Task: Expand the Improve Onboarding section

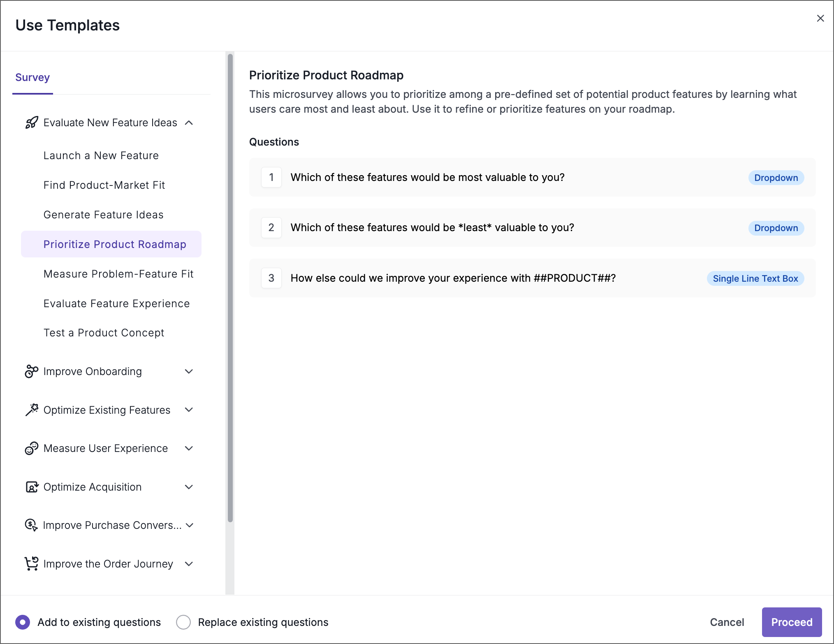Action: point(189,371)
